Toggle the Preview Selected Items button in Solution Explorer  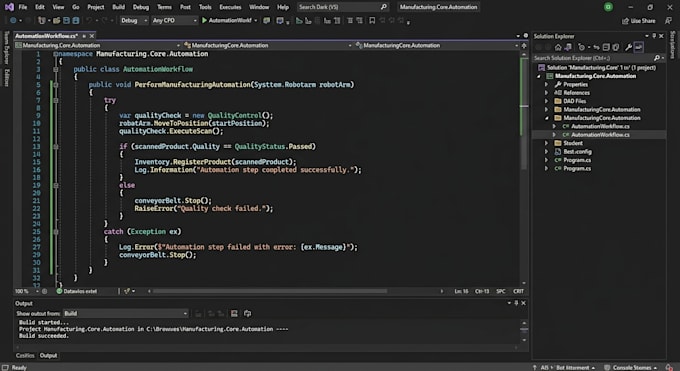[x=638, y=47]
